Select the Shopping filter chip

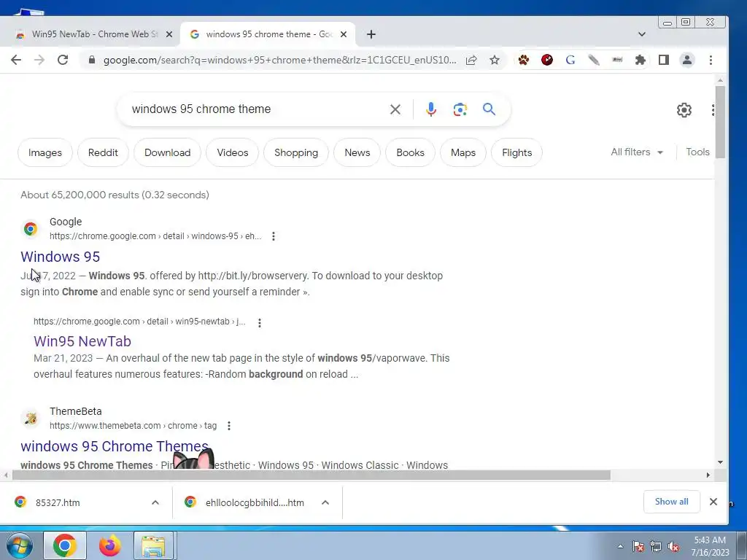point(296,152)
